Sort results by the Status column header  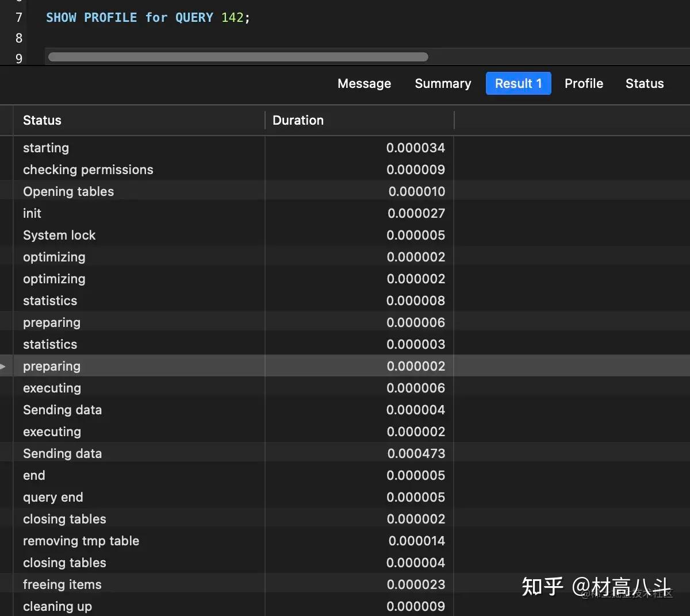(42, 120)
